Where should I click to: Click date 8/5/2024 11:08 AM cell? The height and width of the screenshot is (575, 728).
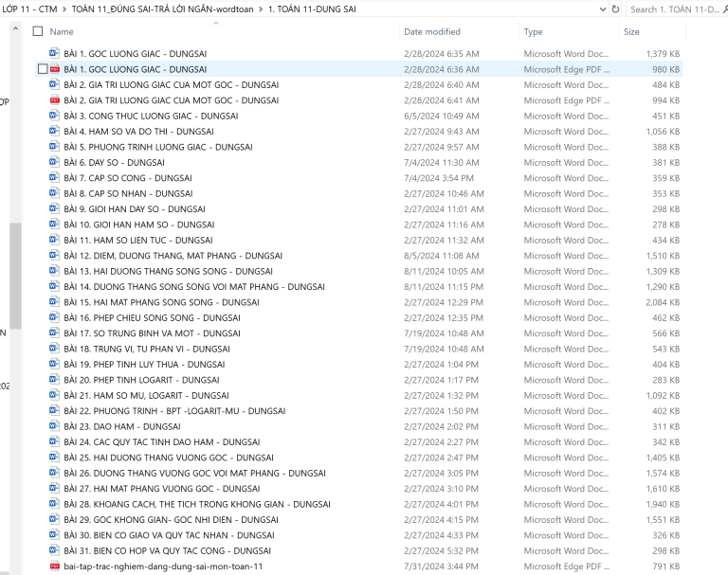[442, 256]
